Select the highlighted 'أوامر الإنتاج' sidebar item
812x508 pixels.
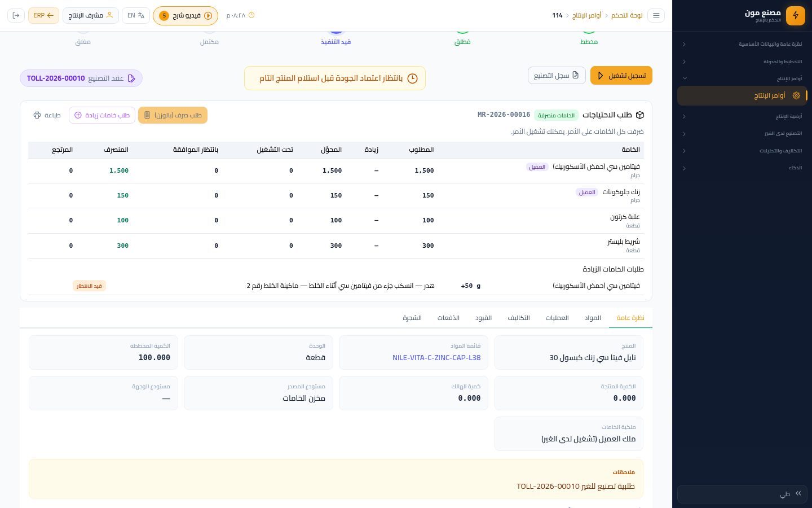(x=742, y=96)
